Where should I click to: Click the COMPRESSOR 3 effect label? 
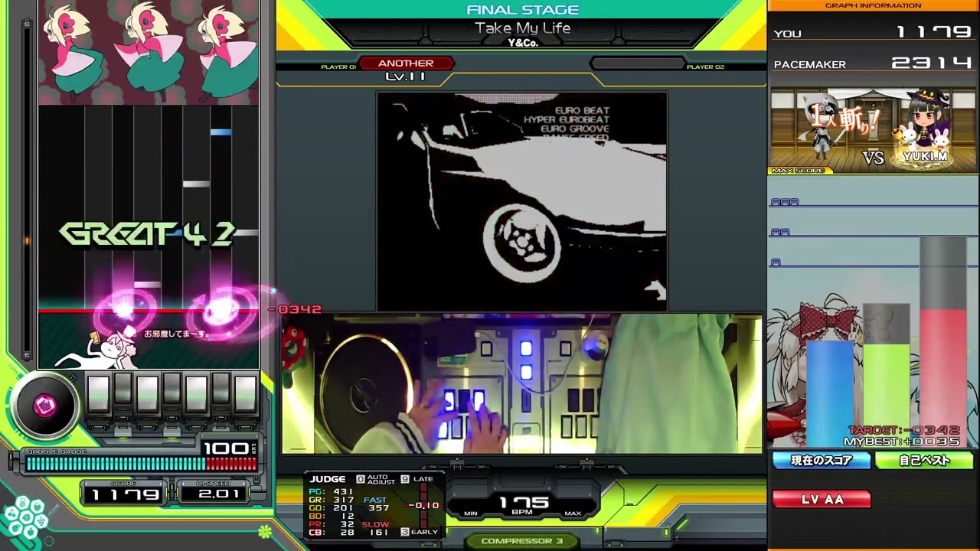pyautogui.click(x=522, y=541)
